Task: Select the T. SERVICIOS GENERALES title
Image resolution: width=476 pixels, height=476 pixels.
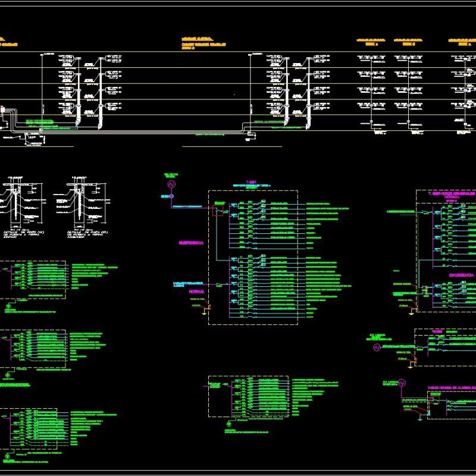Action: [451, 193]
